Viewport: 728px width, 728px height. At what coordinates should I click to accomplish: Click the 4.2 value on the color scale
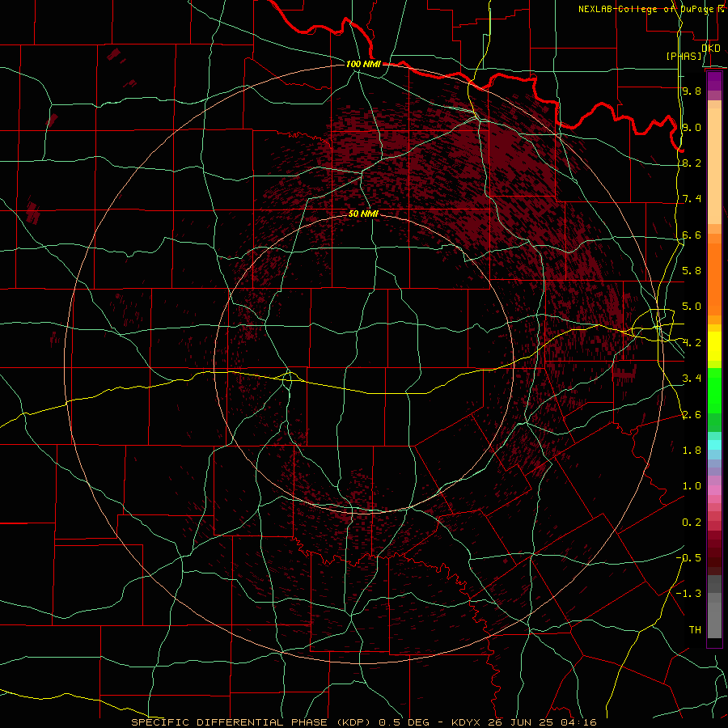point(692,343)
